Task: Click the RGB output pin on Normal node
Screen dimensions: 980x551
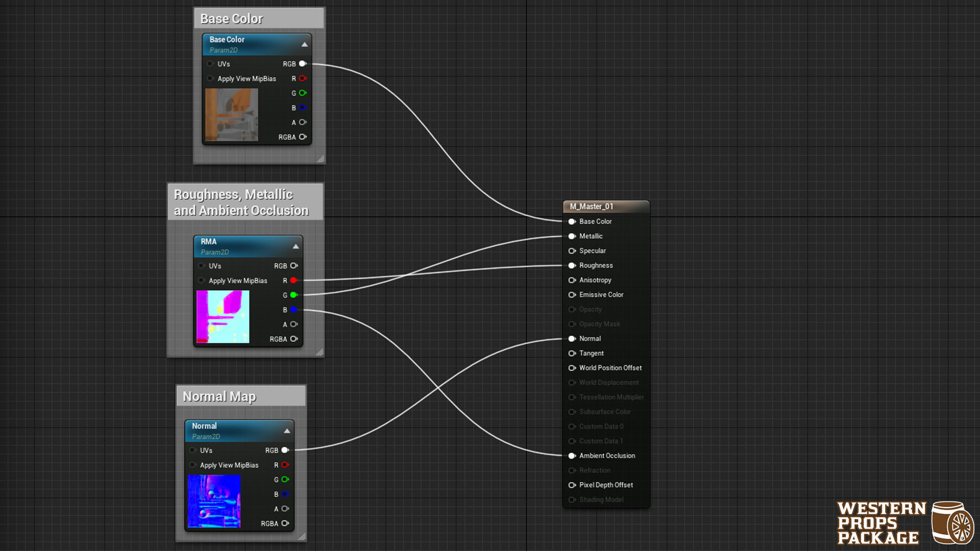Action: [x=285, y=450]
